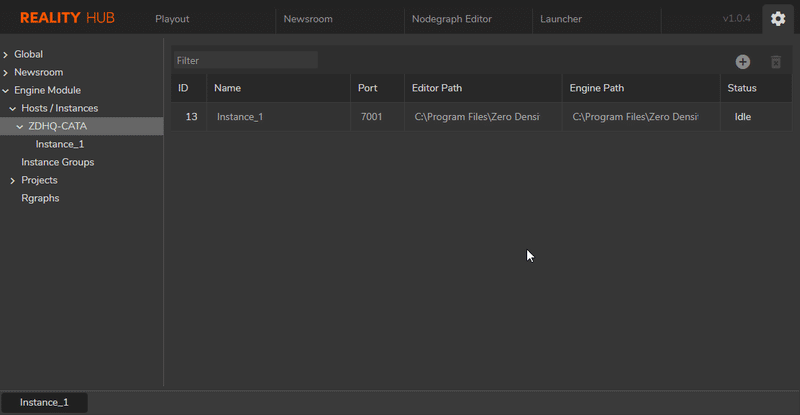800x415 pixels.
Task: Collapse the ZDHQ-CATA host node
Action: pos(20,127)
